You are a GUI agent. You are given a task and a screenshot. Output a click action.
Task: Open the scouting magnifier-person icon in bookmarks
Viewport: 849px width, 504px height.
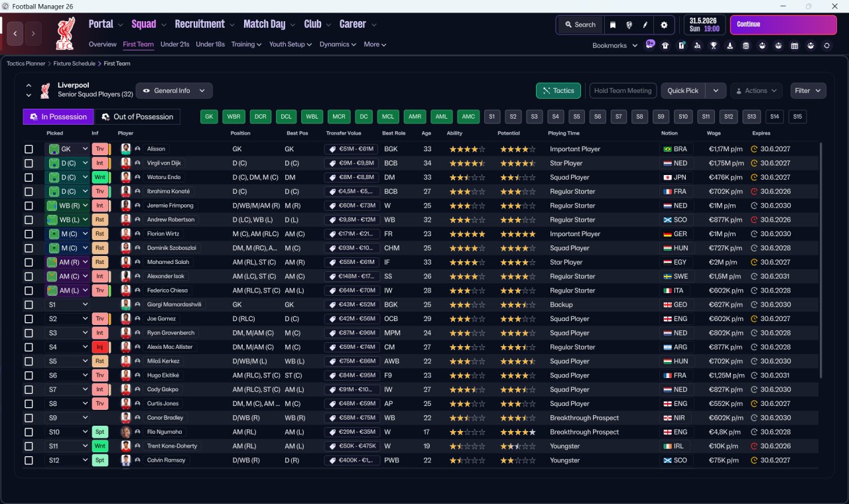click(698, 46)
